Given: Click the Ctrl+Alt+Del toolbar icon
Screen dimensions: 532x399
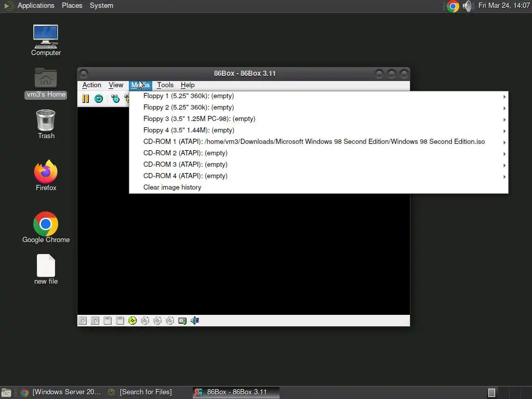Looking at the screenshot, I should 115,99.
